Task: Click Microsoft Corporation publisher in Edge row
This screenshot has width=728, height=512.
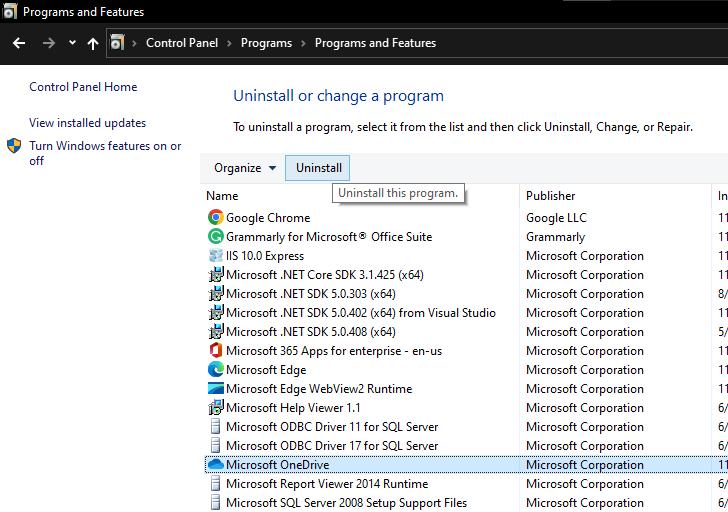Action: point(585,370)
